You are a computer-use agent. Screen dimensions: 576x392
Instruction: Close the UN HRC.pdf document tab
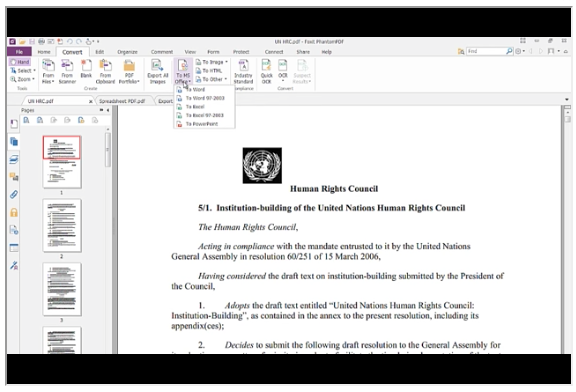tap(91, 101)
